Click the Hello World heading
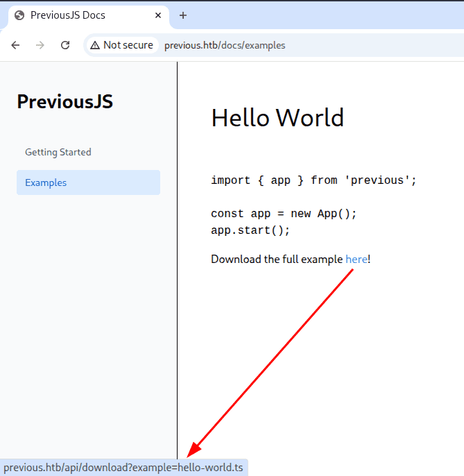464x476 pixels. (277, 118)
